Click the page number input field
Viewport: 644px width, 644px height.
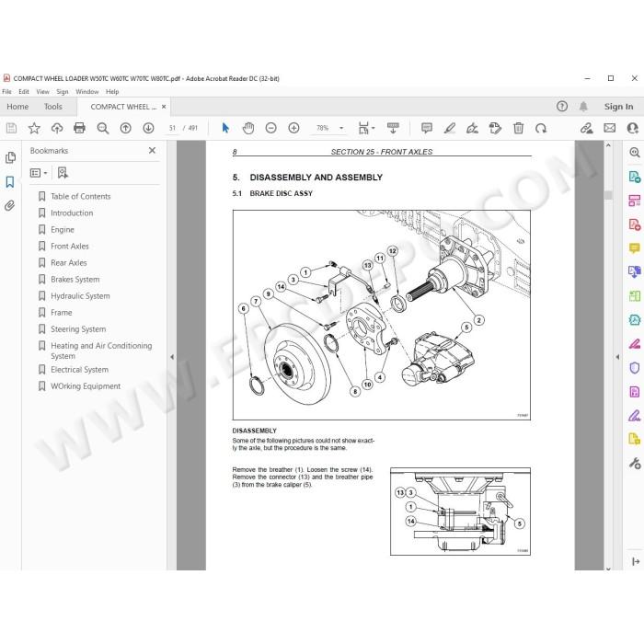(172, 128)
